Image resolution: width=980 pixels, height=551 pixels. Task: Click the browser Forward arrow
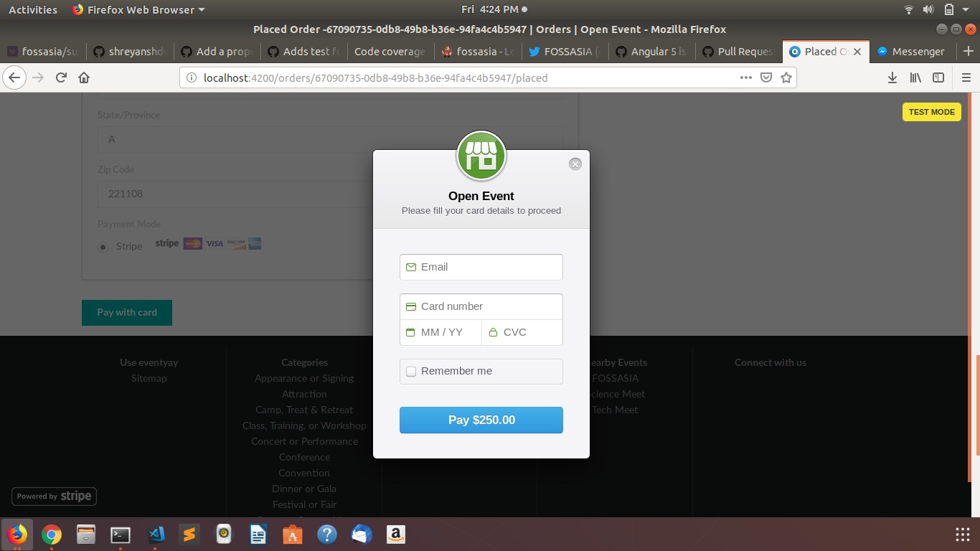(38, 77)
